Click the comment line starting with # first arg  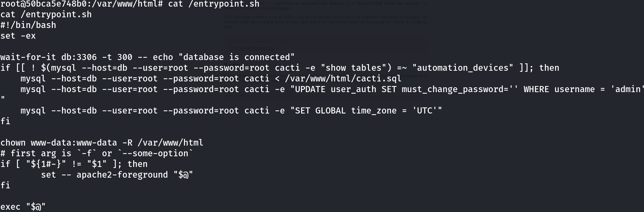click(x=97, y=153)
